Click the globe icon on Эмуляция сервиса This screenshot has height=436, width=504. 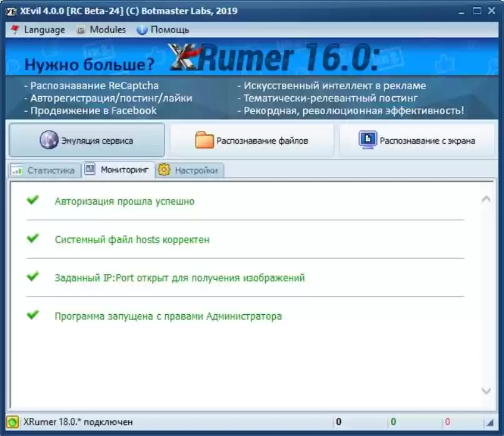pyautogui.click(x=49, y=140)
